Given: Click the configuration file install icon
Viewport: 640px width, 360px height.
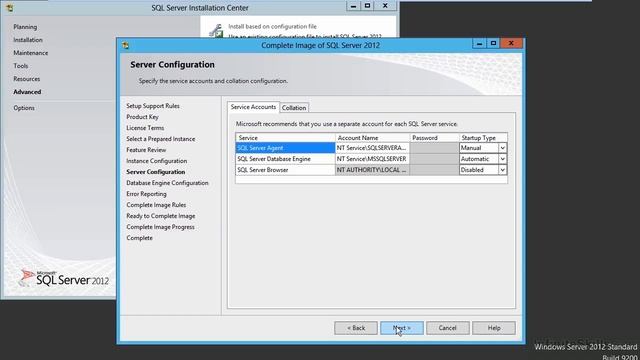Looking at the screenshot, I should tap(216, 31).
